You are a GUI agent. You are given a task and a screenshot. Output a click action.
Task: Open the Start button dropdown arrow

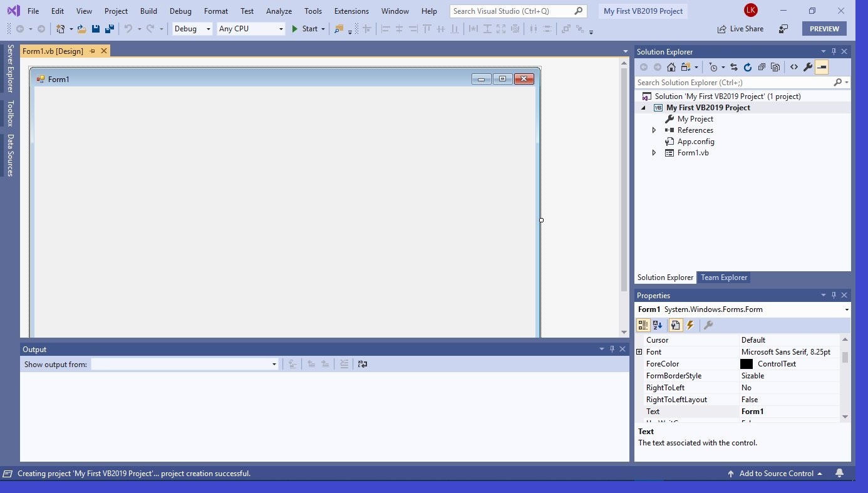tap(323, 29)
